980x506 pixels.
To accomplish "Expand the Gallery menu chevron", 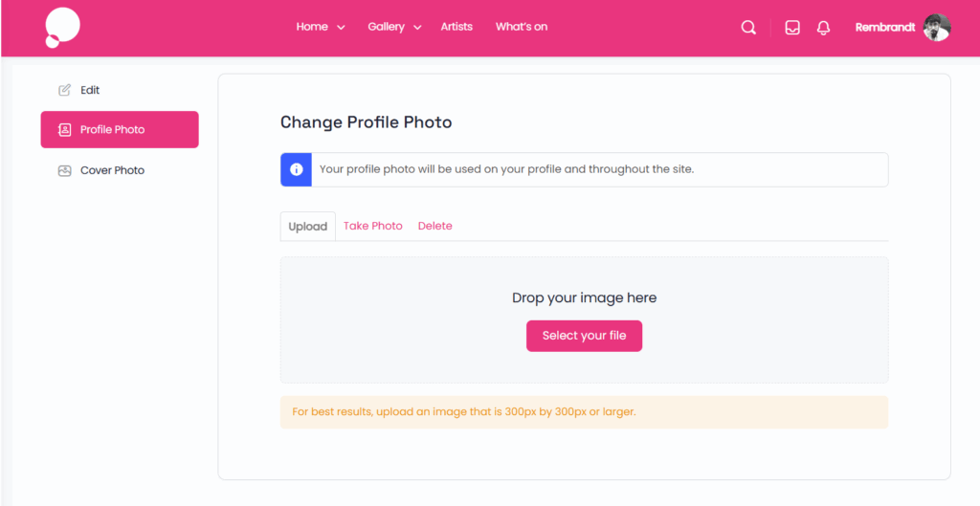I will 418,28.
